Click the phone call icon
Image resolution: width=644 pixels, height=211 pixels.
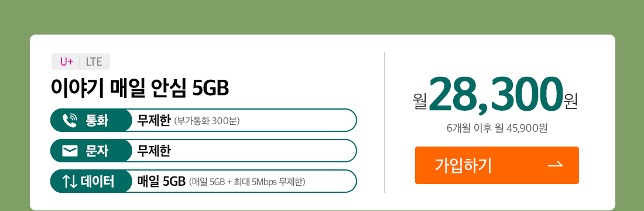pyautogui.click(x=70, y=121)
